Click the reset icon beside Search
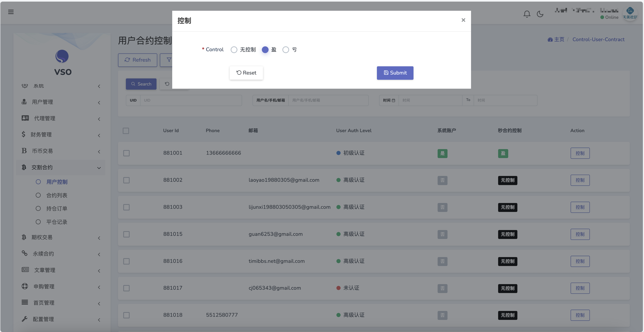The image size is (644, 332). [x=167, y=84]
